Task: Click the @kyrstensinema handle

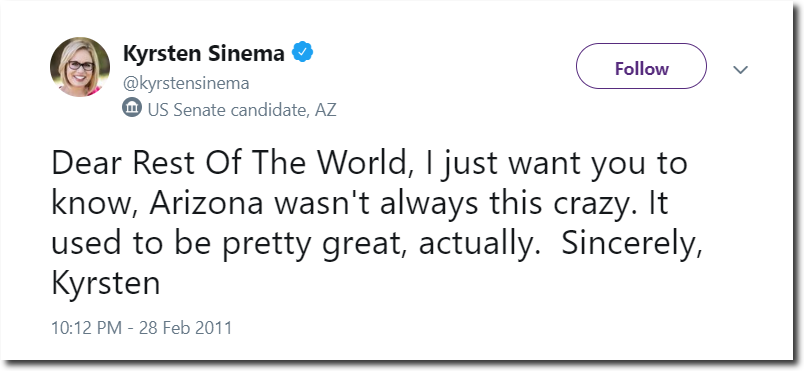Action: [186, 84]
